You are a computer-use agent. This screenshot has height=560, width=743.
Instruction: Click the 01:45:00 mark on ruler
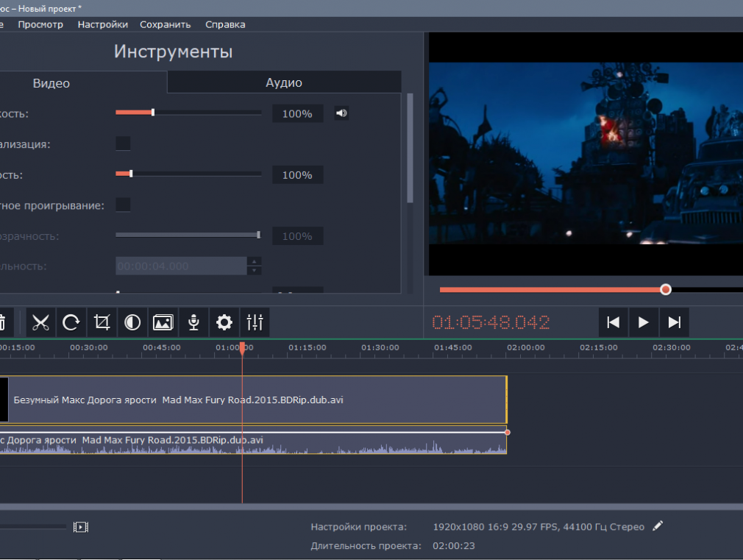[452, 347]
